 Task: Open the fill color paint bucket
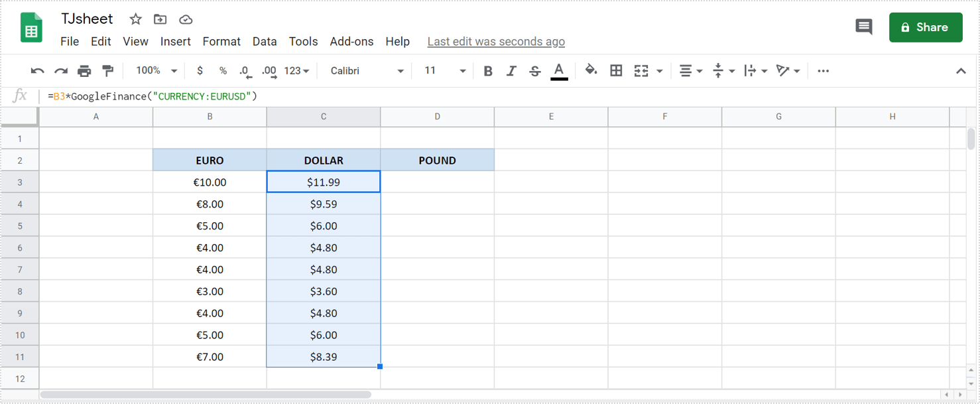pos(591,70)
